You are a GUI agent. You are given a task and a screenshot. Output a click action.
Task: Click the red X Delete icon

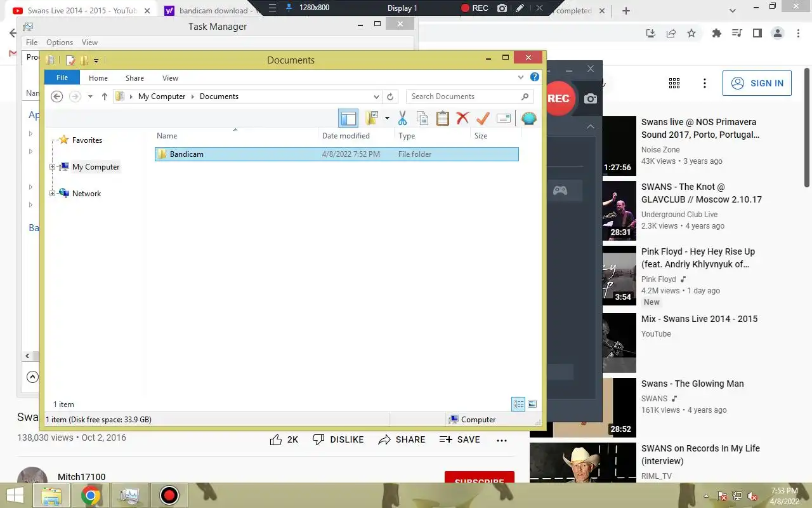pos(463,118)
